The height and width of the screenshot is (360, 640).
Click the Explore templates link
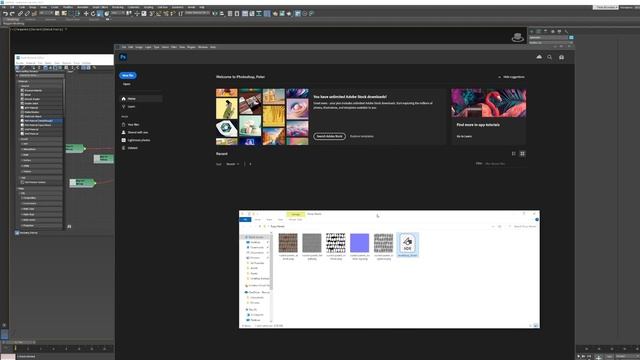pos(362,136)
